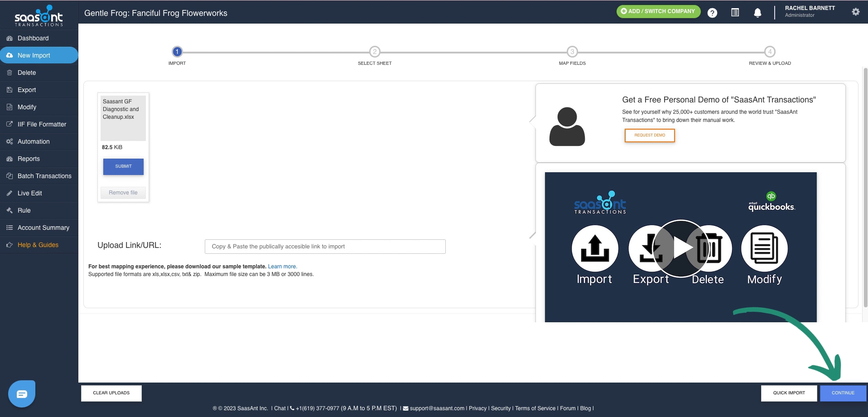This screenshot has width=868, height=417.
Task: Click the Account Summary list icon
Action: click(x=10, y=228)
